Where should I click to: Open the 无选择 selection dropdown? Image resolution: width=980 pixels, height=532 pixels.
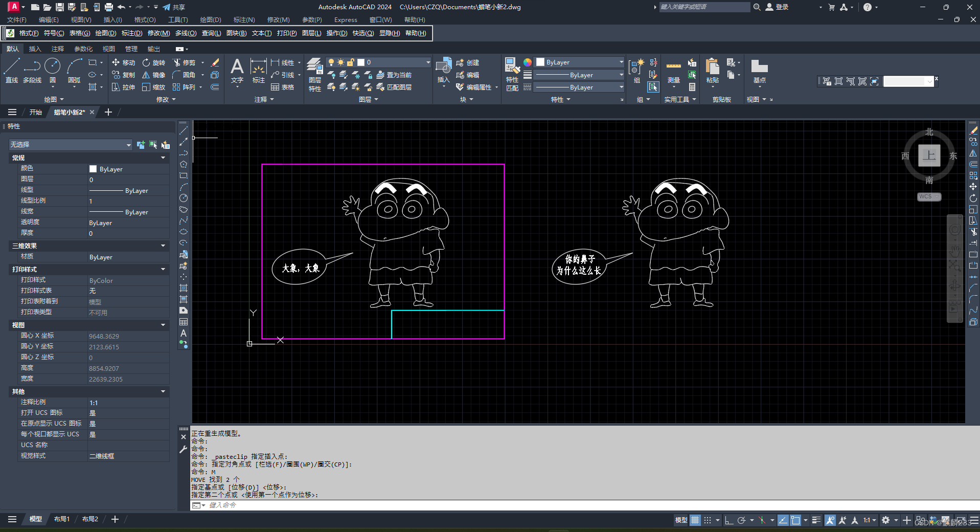(71, 145)
